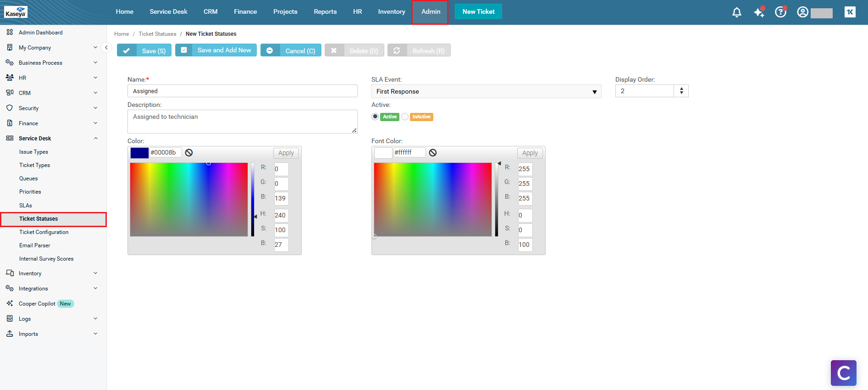This screenshot has width=868, height=390.
Task: Click the help question mark icon
Action: (x=780, y=12)
